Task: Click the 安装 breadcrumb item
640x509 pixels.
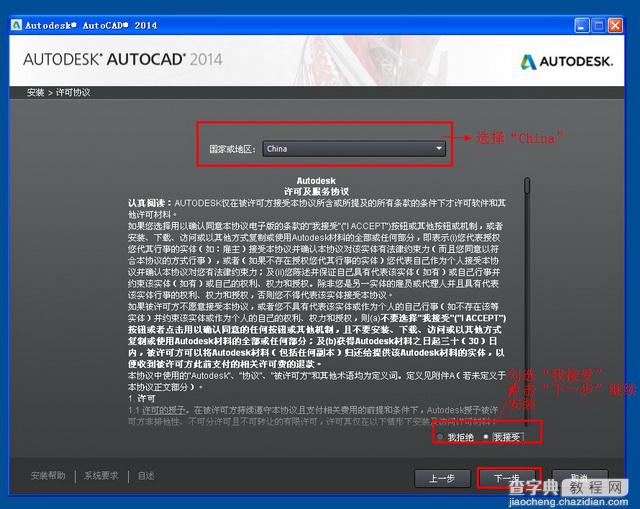Action: [x=36, y=93]
